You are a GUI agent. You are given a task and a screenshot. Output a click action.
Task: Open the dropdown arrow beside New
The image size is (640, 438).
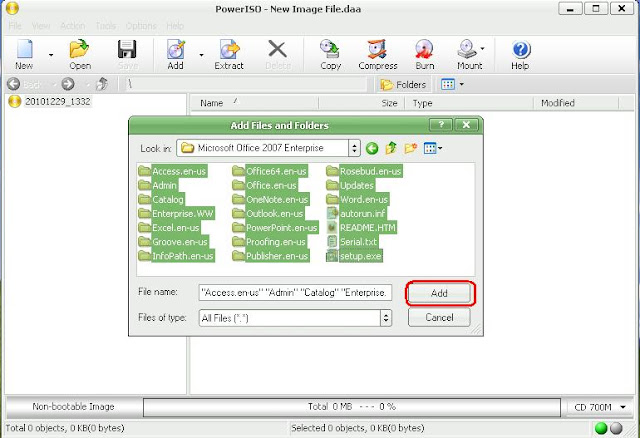(x=51, y=55)
